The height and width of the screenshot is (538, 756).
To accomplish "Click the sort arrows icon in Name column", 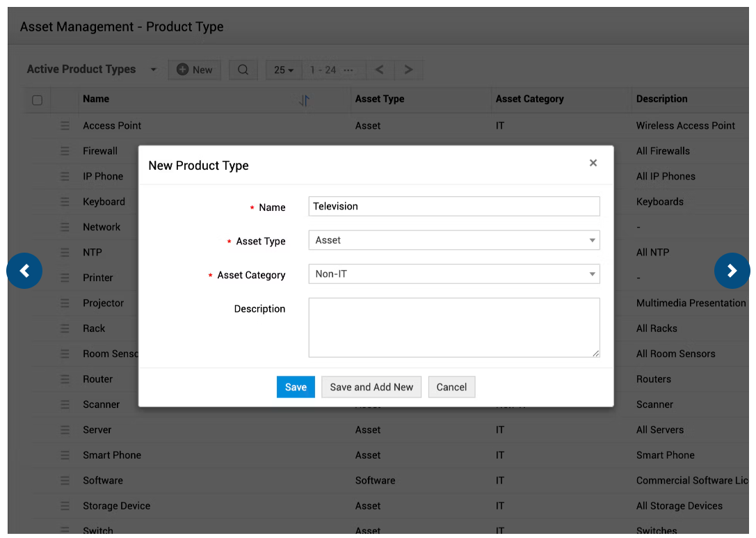I will pos(304,100).
